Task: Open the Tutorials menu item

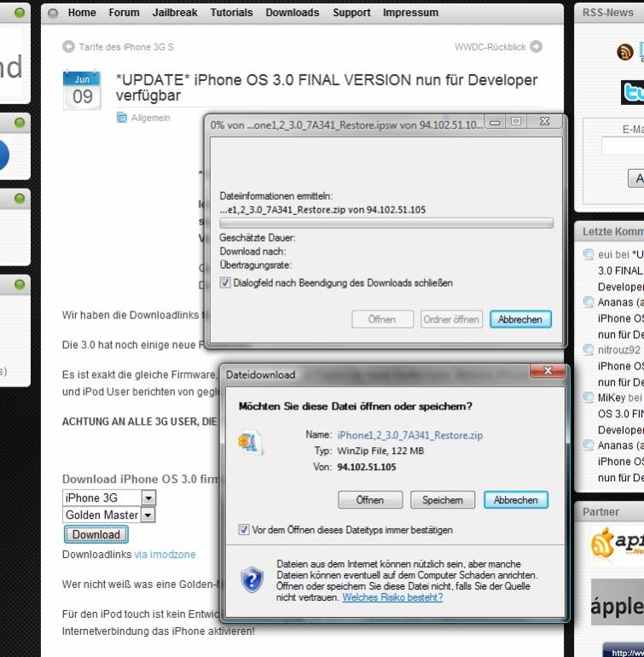Action: pyautogui.click(x=231, y=13)
